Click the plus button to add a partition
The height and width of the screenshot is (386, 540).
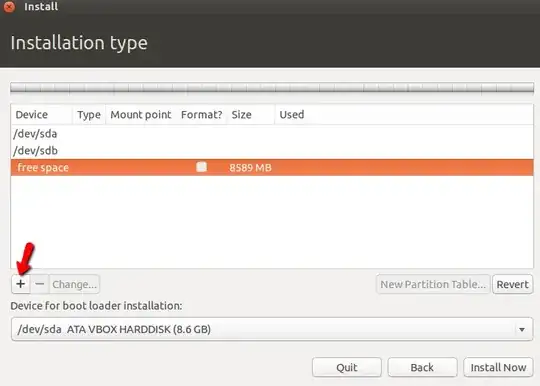[21, 284]
